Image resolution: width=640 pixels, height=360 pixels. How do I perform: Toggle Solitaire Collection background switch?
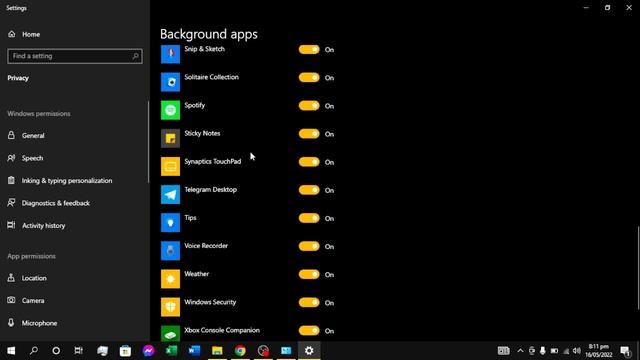coord(309,78)
